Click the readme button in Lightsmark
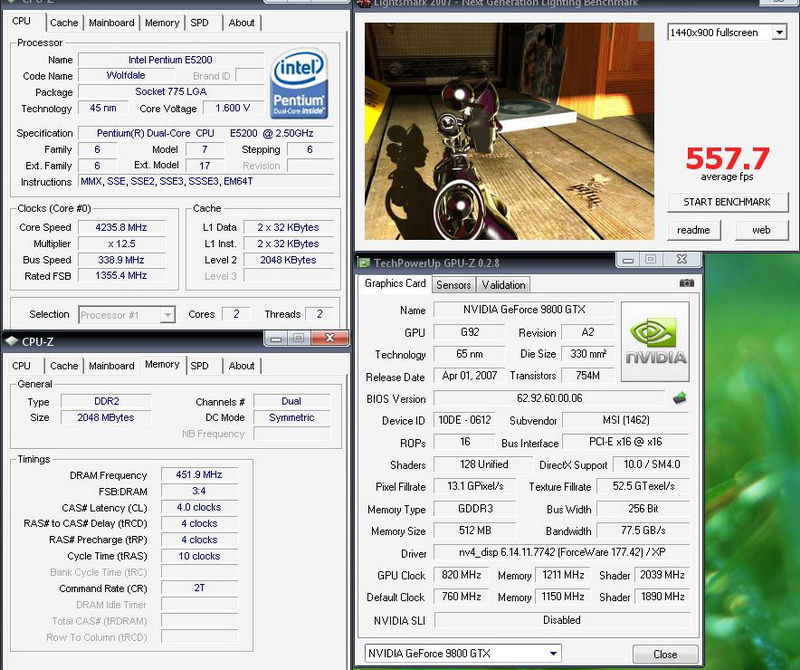The image size is (800, 670). [694, 230]
